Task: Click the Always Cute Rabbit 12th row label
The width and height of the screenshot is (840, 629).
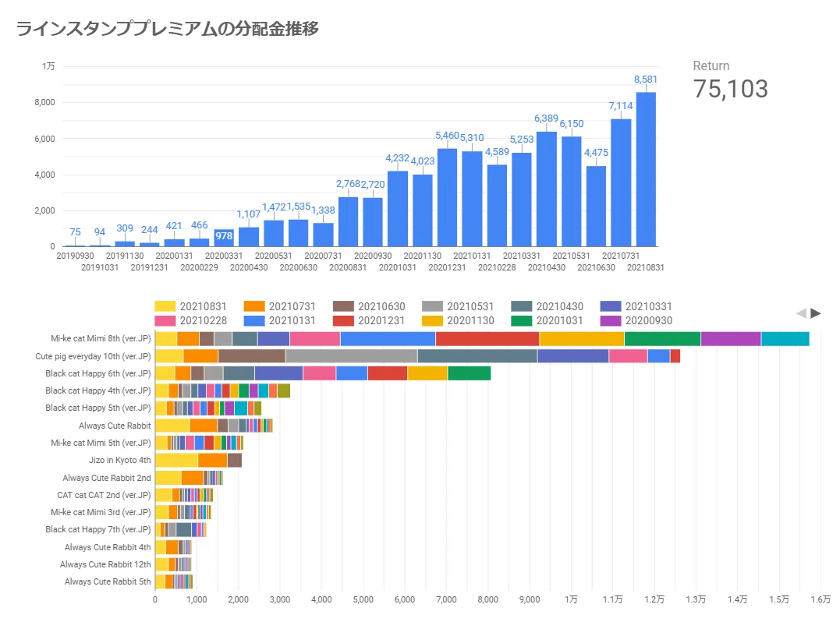Action: (x=105, y=564)
